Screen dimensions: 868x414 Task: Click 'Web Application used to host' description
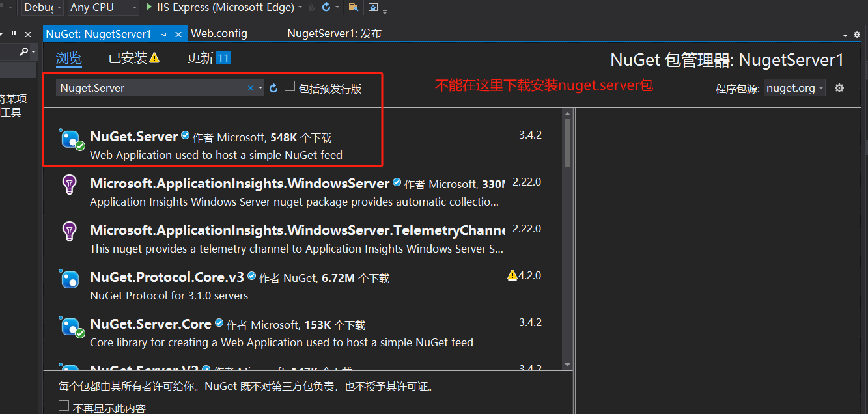(216, 155)
